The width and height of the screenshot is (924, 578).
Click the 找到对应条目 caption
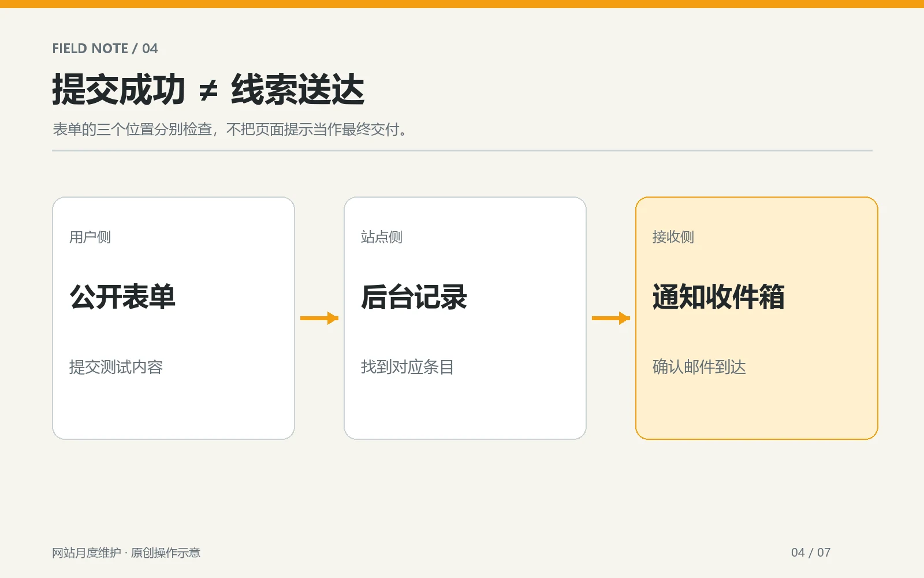click(x=408, y=367)
